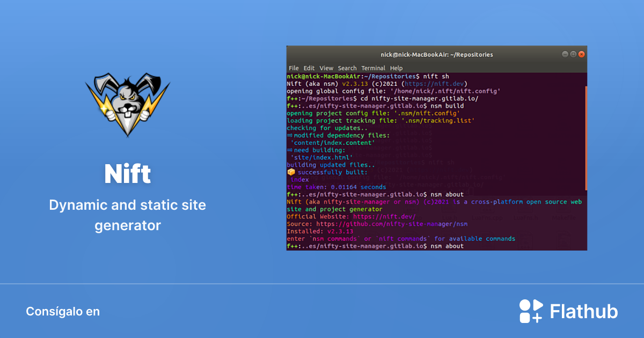Click the minimize icon on terminal titlebar

(564, 54)
